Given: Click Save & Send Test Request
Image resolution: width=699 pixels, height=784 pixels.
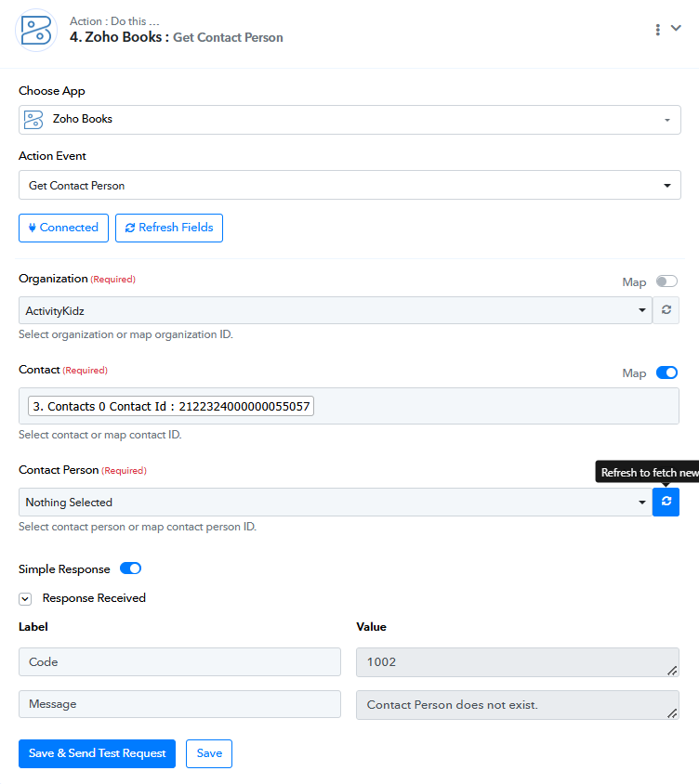Looking at the screenshot, I should (97, 753).
